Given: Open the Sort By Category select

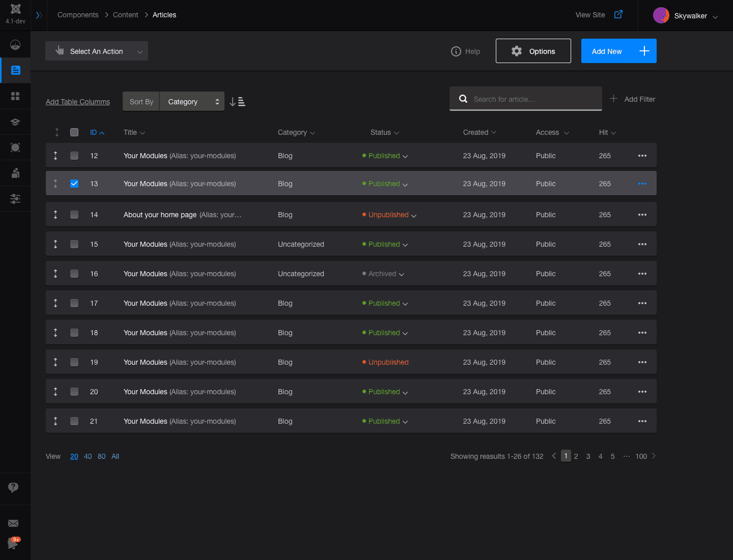Looking at the screenshot, I should coord(192,101).
